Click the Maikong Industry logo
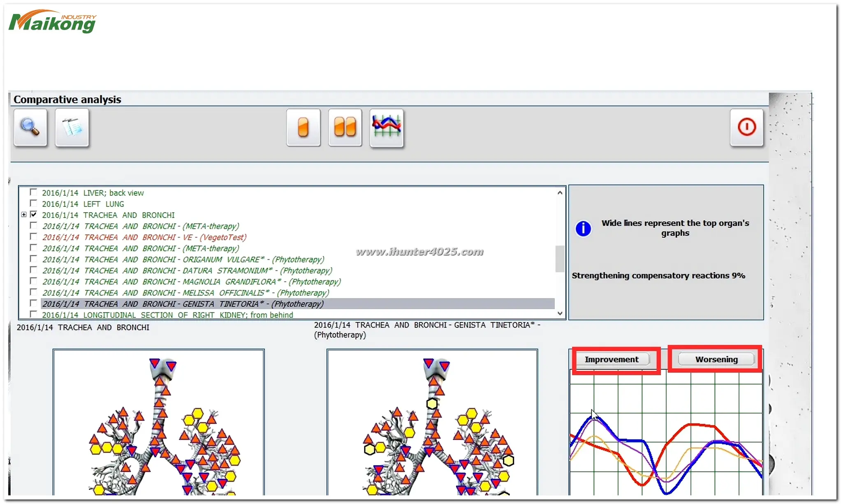 coord(53,22)
